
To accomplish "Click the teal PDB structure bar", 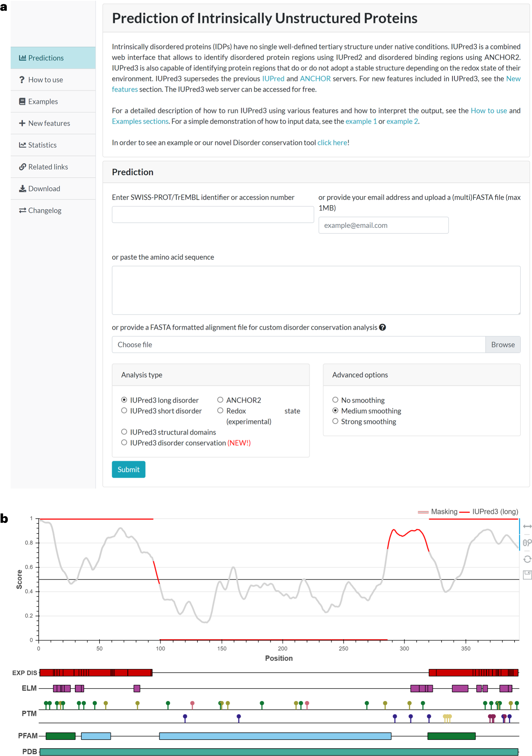I will click(x=279, y=752).
